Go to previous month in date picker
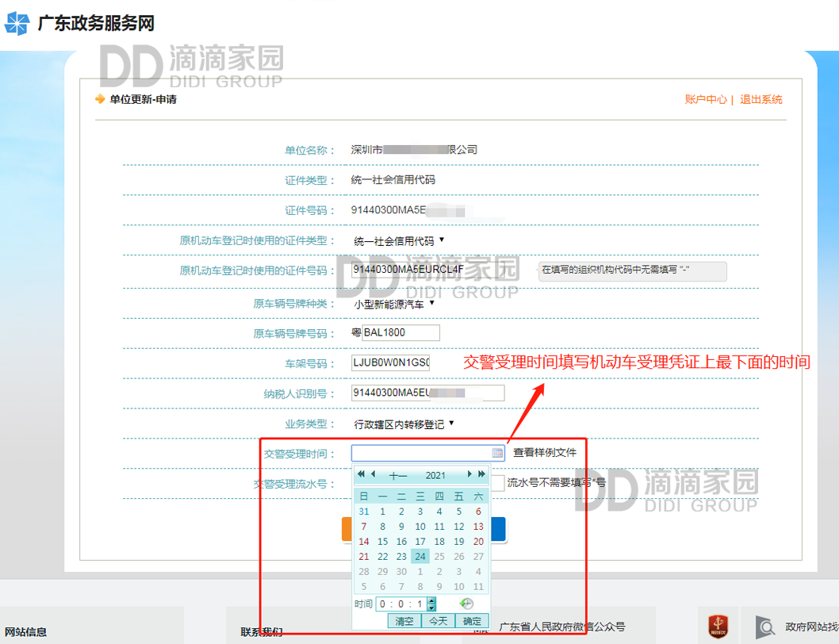The height and width of the screenshot is (644, 839). click(x=373, y=473)
